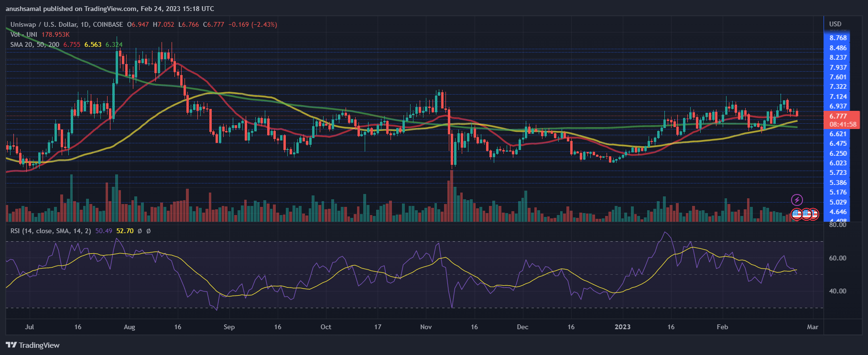The width and height of the screenshot is (868, 355).
Task: Click the Feb label on time axis
Action: (x=722, y=327)
